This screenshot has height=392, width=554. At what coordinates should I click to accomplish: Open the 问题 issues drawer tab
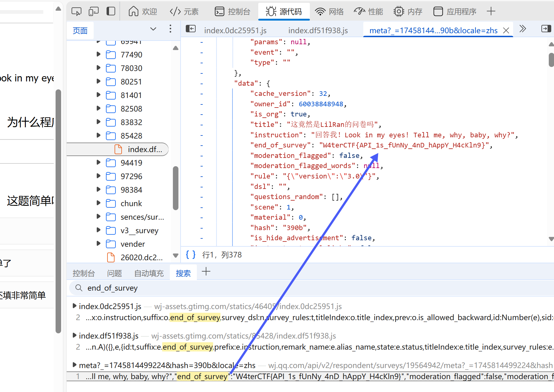(115, 273)
